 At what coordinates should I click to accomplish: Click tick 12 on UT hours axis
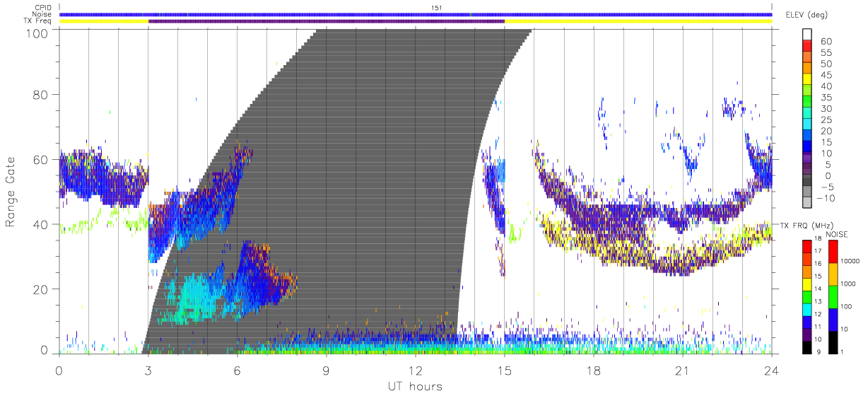pyautogui.click(x=415, y=371)
